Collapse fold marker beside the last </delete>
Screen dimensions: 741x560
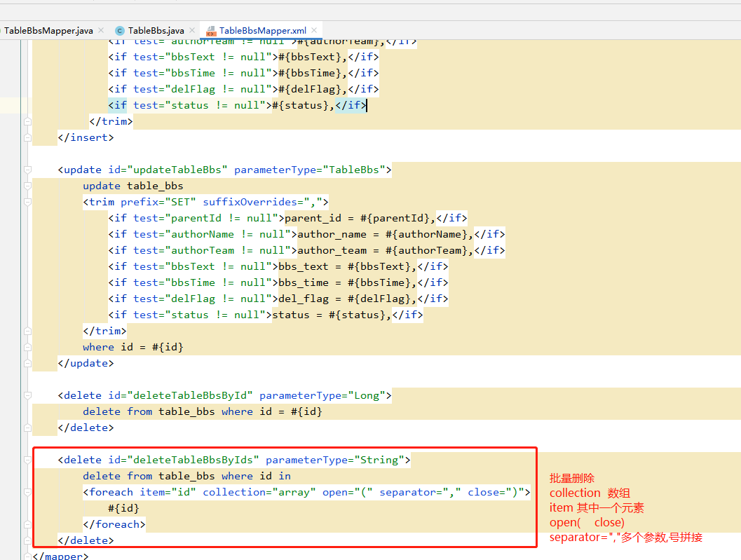[27, 540]
